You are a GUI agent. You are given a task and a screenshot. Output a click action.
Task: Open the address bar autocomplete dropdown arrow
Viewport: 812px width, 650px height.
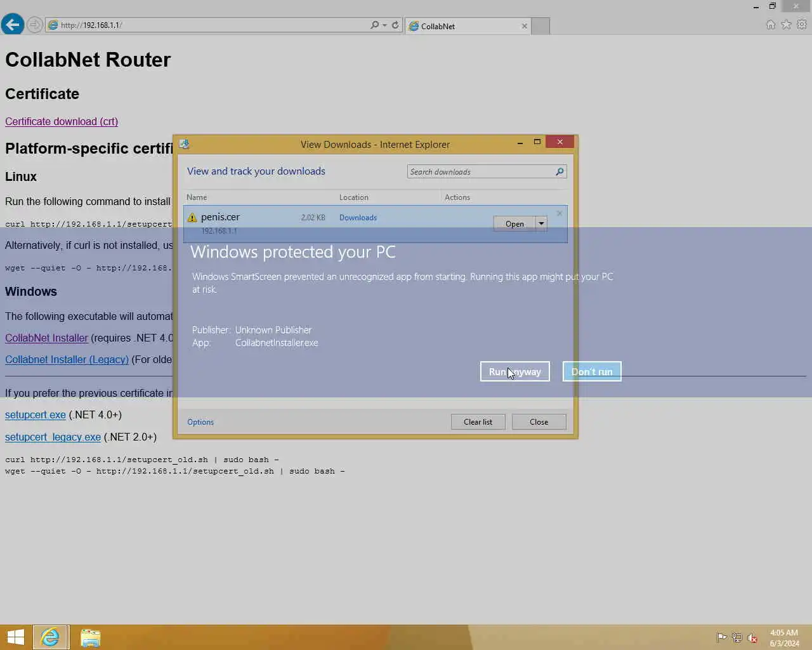click(384, 25)
